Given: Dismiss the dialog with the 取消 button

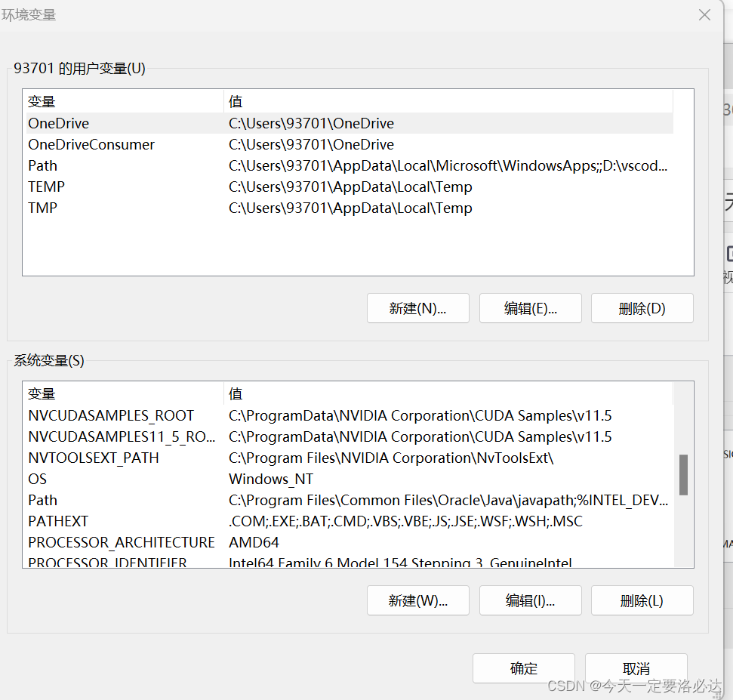Looking at the screenshot, I should coord(636,668).
